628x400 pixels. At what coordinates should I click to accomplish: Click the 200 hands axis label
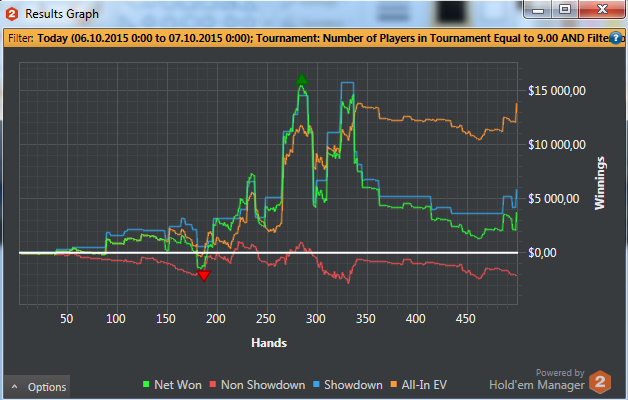[215, 319]
